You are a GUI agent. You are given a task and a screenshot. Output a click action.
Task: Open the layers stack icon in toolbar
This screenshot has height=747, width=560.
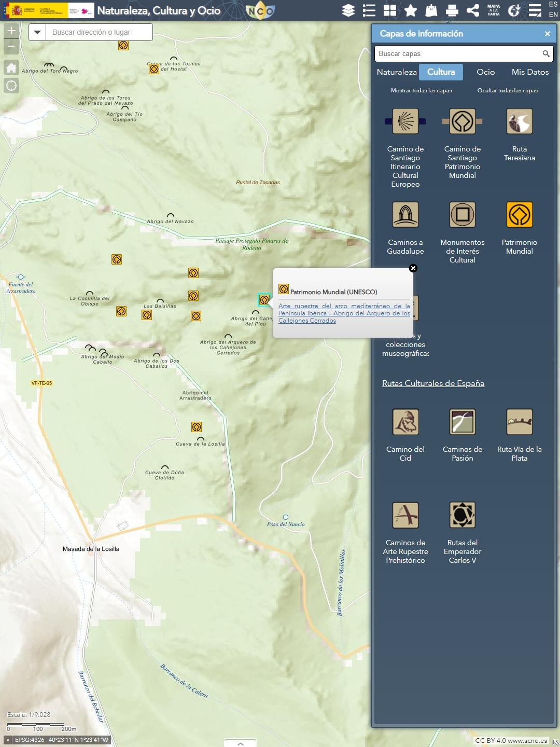(x=348, y=10)
